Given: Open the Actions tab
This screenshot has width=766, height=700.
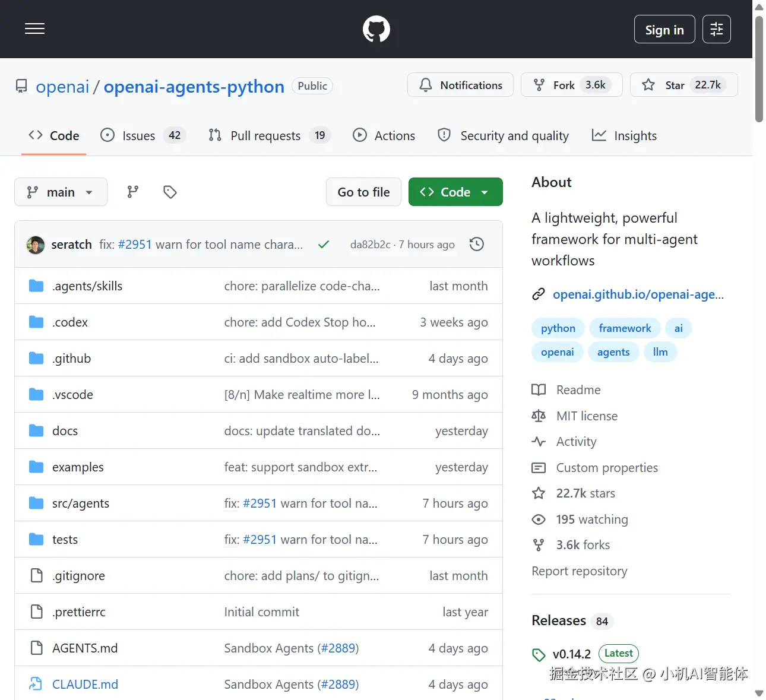Looking at the screenshot, I should 384,135.
